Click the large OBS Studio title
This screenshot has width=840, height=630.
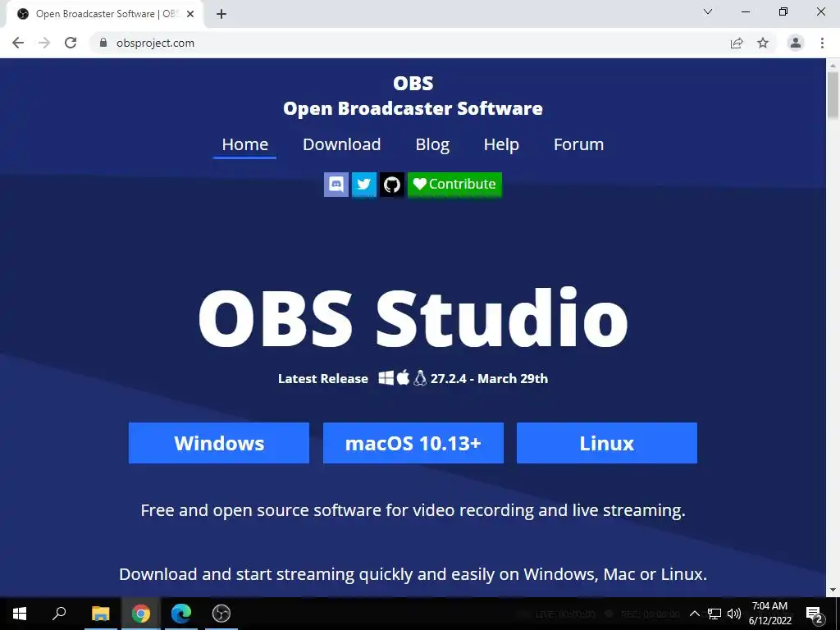tap(413, 318)
